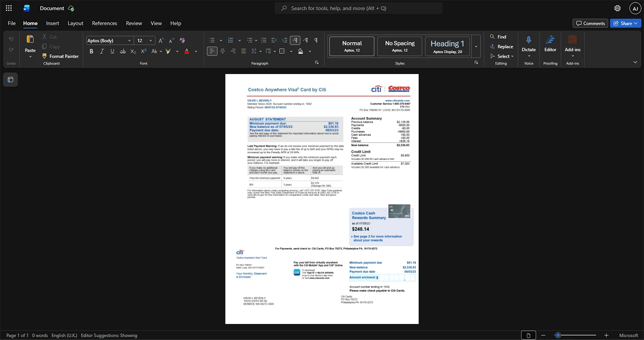Switch to the Insert tab
Viewport: 644px width, 340px height.
[52, 23]
